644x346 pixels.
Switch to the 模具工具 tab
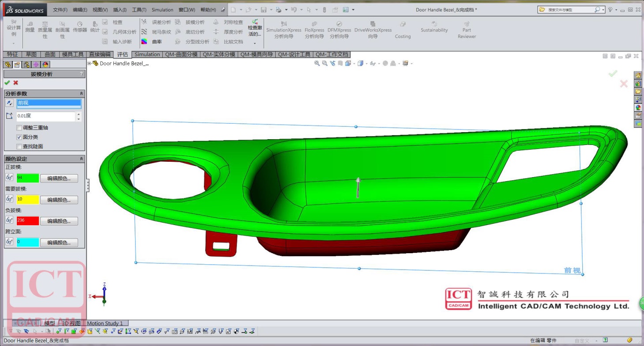[x=72, y=54]
